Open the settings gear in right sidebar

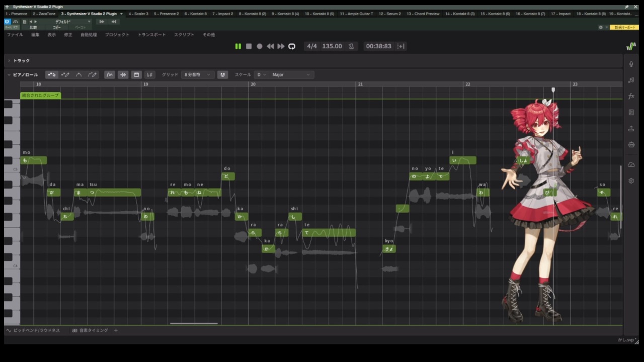point(631,180)
